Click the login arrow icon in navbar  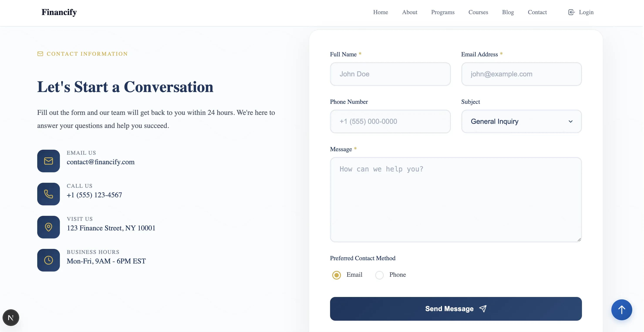click(571, 12)
